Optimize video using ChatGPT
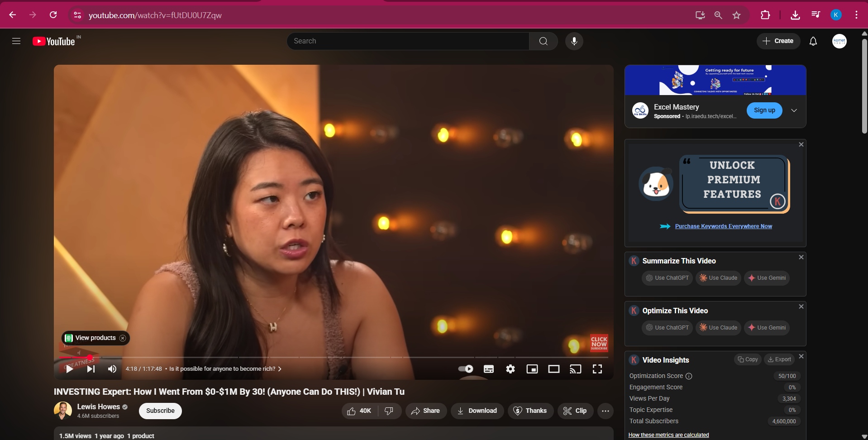The height and width of the screenshot is (440, 868). point(667,328)
